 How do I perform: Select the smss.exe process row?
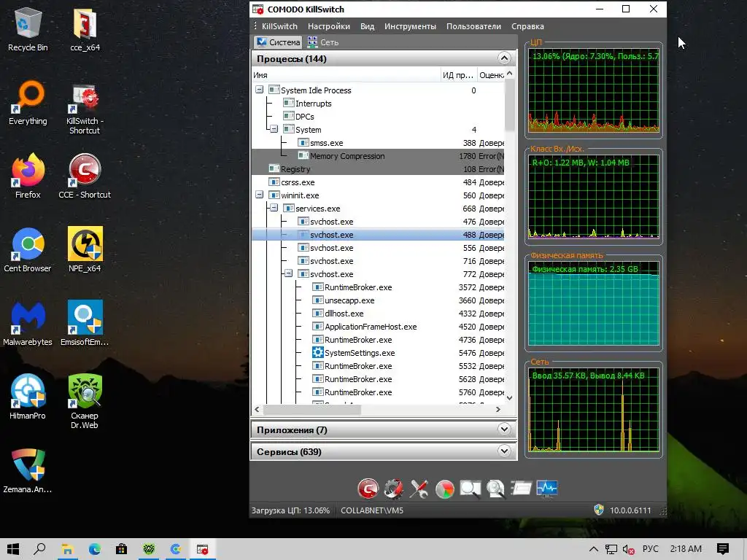pos(378,142)
